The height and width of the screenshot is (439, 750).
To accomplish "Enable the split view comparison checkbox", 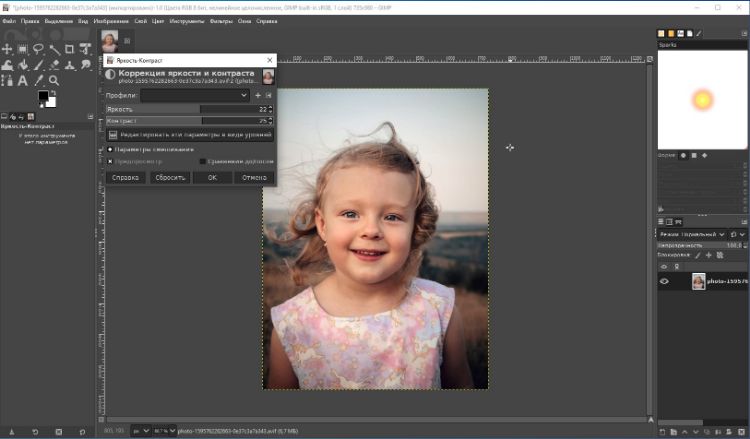I will point(202,161).
